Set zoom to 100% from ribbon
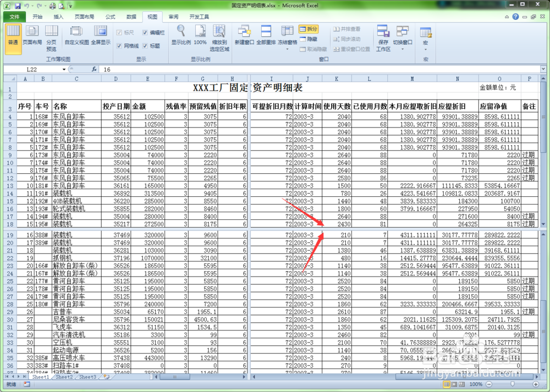 click(x=200, y=36)
